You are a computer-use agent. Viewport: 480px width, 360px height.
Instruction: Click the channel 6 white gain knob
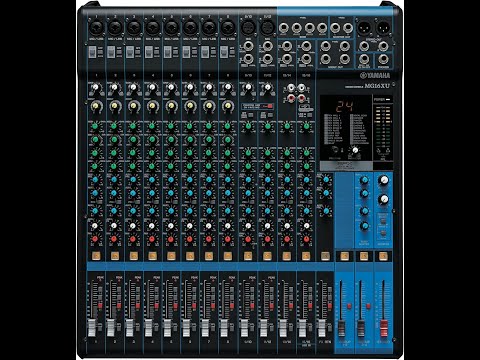(x=190, y=88)
